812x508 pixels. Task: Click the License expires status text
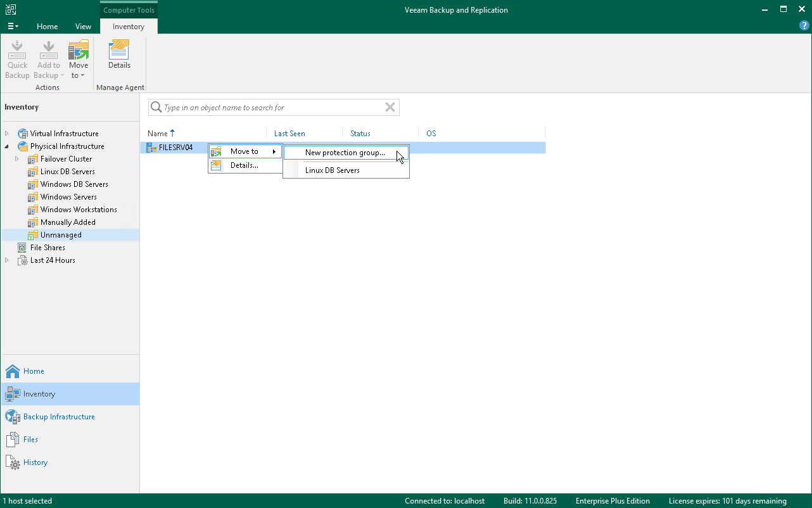coord(728,501)
